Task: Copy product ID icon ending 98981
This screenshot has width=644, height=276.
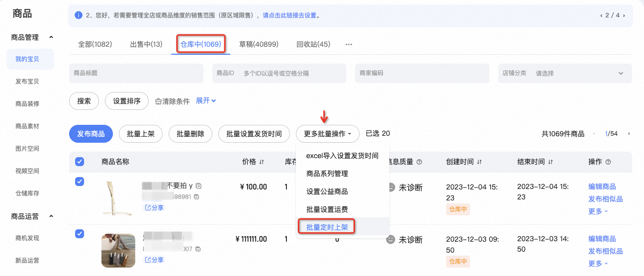Action: (196, 197)
